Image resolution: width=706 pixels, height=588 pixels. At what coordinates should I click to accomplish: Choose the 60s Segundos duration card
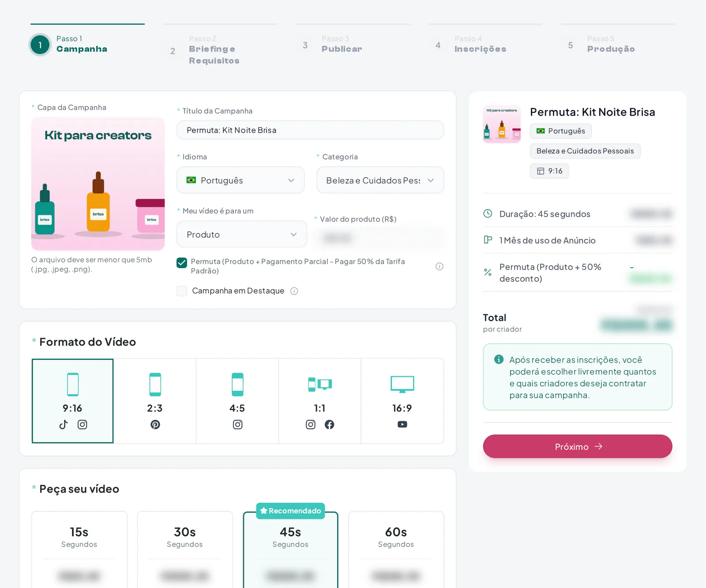coord(396,550)
